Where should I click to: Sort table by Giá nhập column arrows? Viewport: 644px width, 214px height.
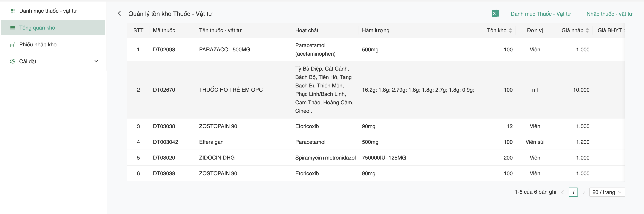[587, 30]
